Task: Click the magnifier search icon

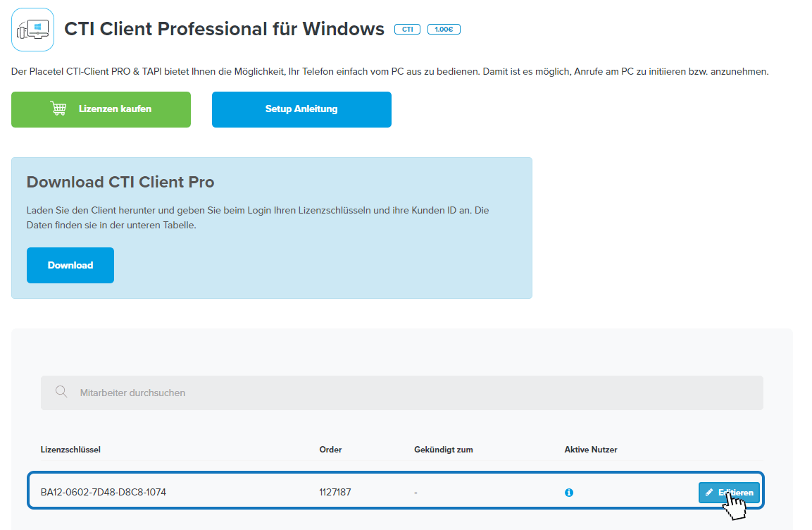Action: [x=61, y=392]
